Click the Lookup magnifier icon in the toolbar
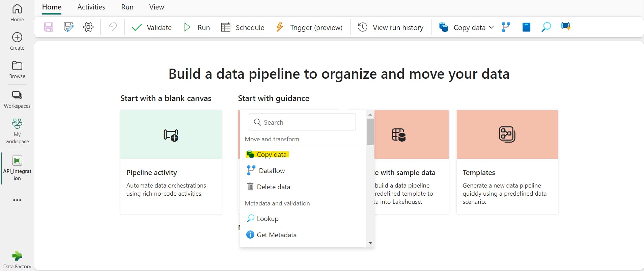This screenshot has height=271, width=644. pyautogui.click(x=546, y=27)
